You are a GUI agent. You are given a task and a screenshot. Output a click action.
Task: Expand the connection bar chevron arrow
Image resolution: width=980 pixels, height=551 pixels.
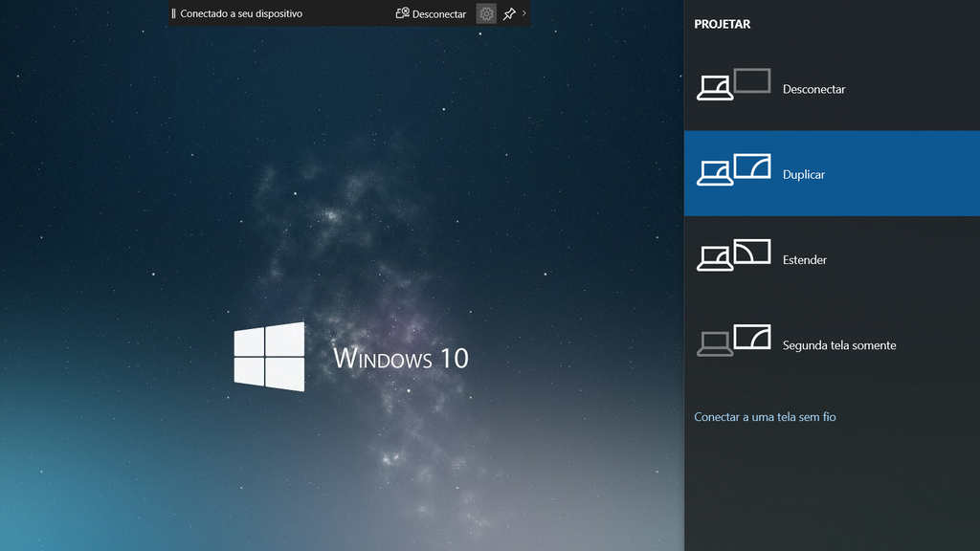coord(523,13)
